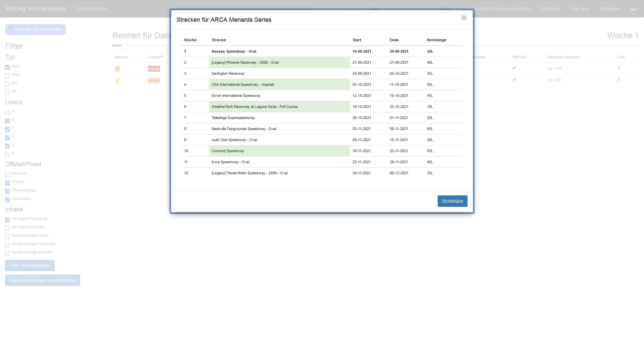This screenshot has width=644, height=362.
Task: Open link icon for first race row
Action: (x=619, y=68)
